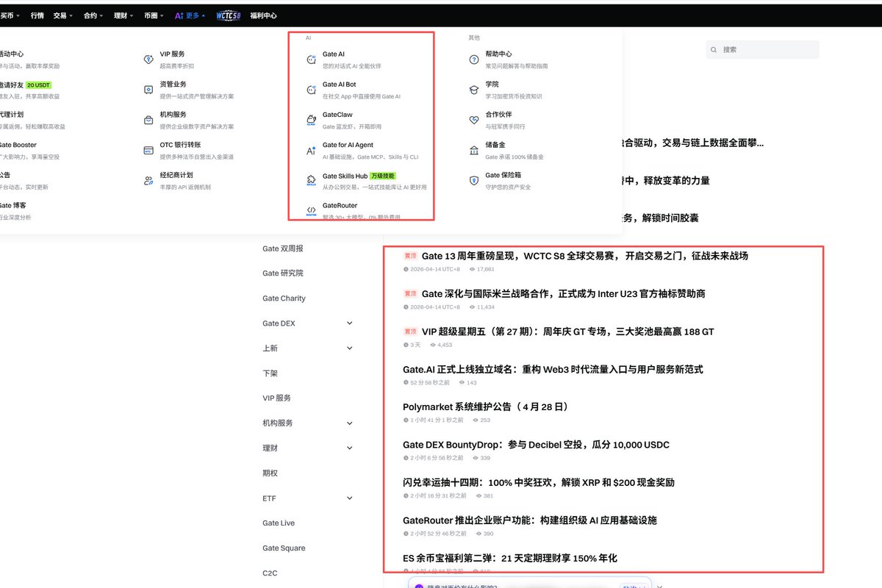Screen dimensions: 882x588
Task: Click the Gate for AI Agent sparkle icon
Action: [311, 150]
